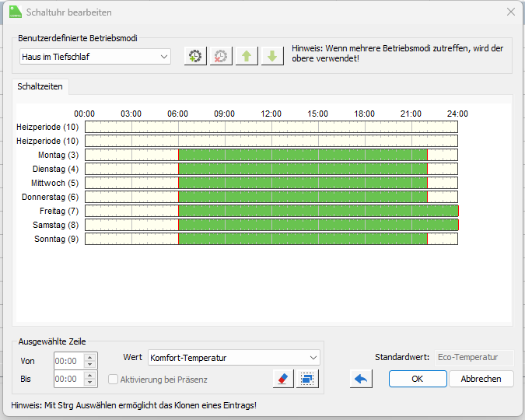This screenshot has width=525, height=420.
Task: Confirm the dialog with OK
Action: (x=418, y=379)
